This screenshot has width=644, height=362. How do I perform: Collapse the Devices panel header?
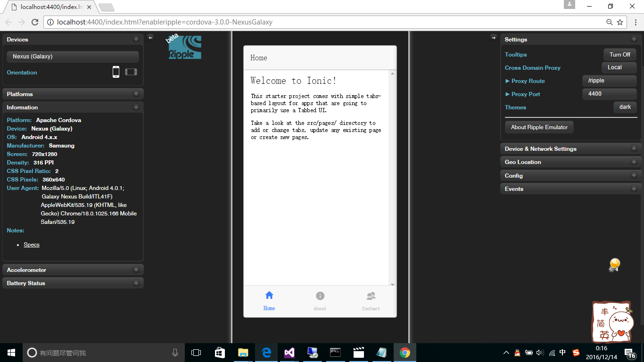73,40
